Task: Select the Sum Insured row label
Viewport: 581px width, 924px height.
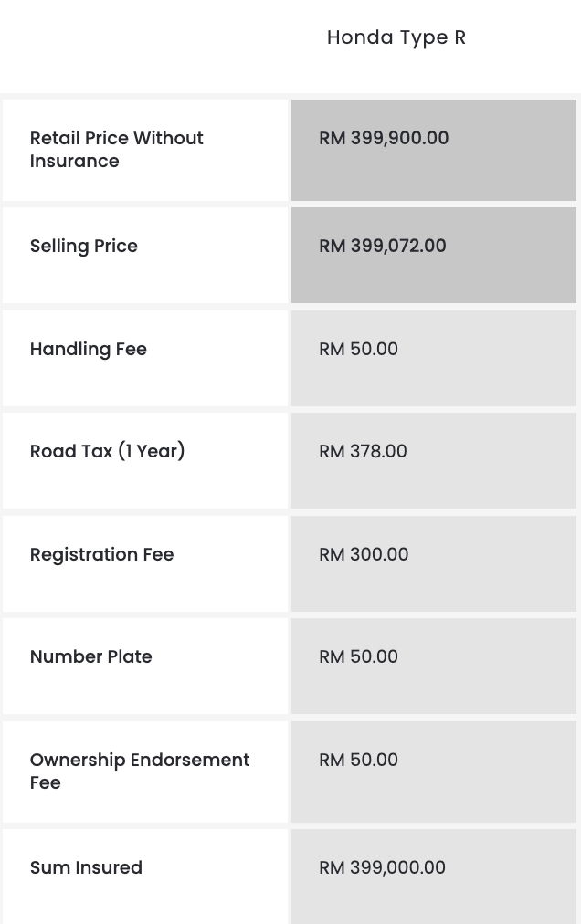Action: 86,867
